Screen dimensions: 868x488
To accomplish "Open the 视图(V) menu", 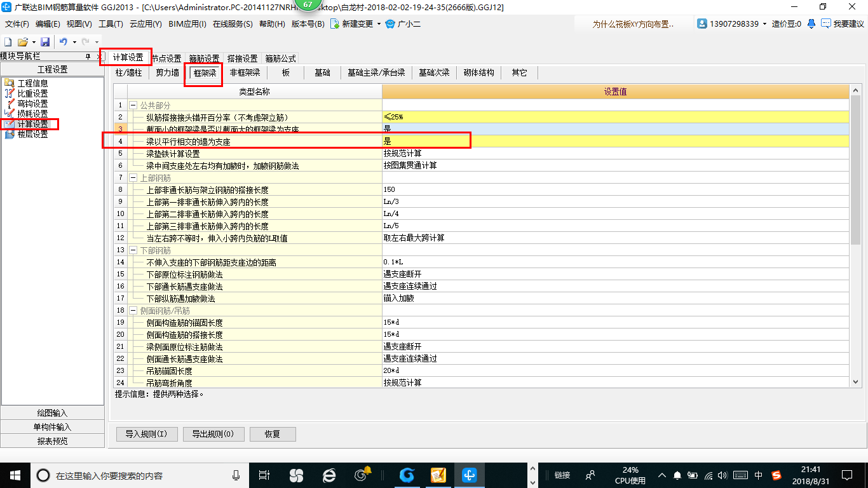I will coord(79,24).
